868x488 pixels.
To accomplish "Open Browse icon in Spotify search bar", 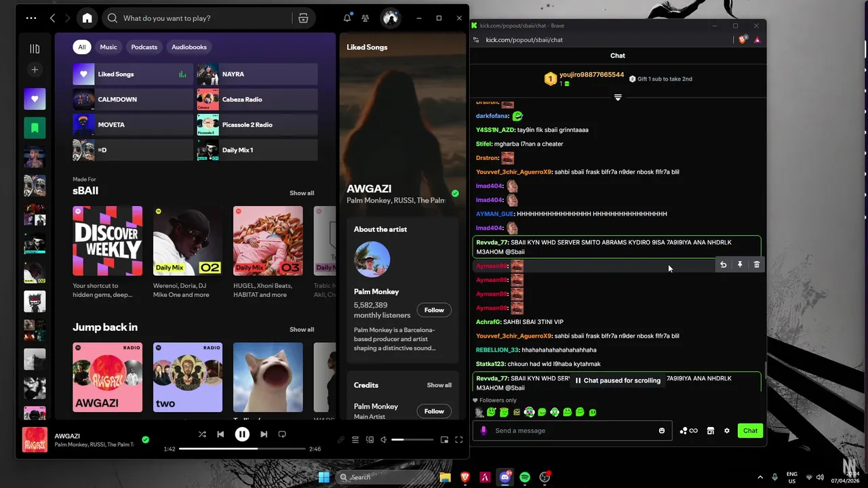I will [x=303, y=18].
